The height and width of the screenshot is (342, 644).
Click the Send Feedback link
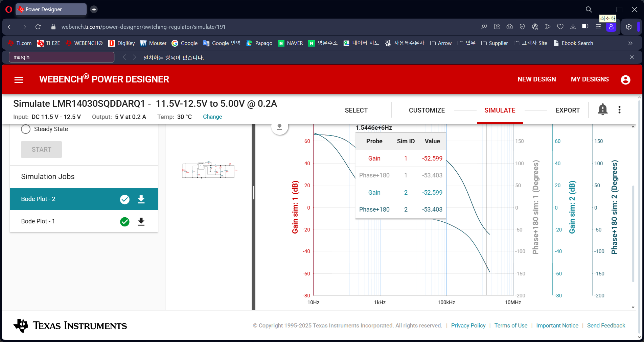(606, 325)
